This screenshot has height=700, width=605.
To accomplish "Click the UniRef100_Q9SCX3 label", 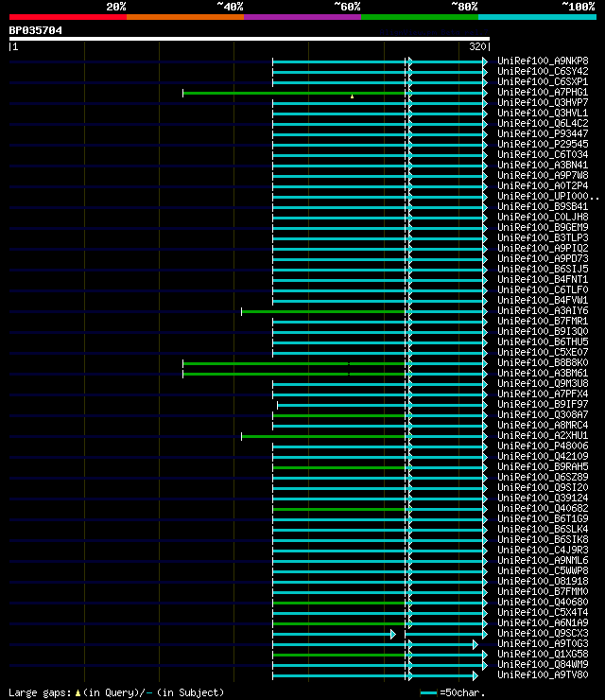I will pyautogui.click(x=543, y=633).
